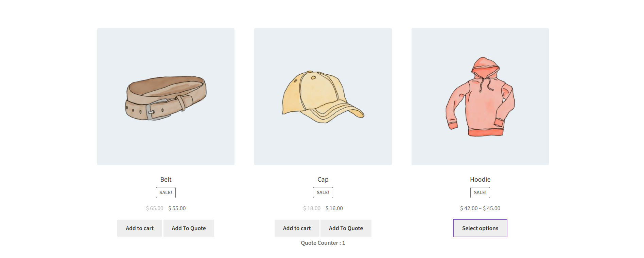644x258 pixels.
Task: Click the SALE! badge under Cap
Action: point(323,192)
